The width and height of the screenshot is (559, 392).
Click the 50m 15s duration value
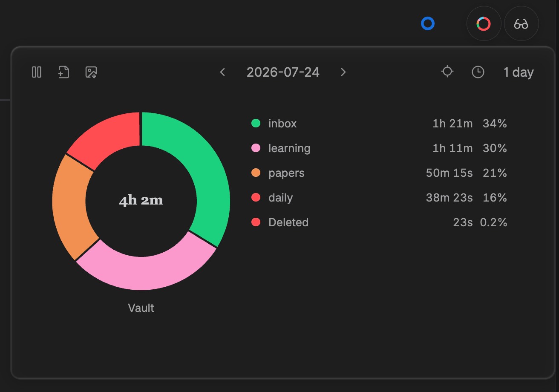[450, 173]
